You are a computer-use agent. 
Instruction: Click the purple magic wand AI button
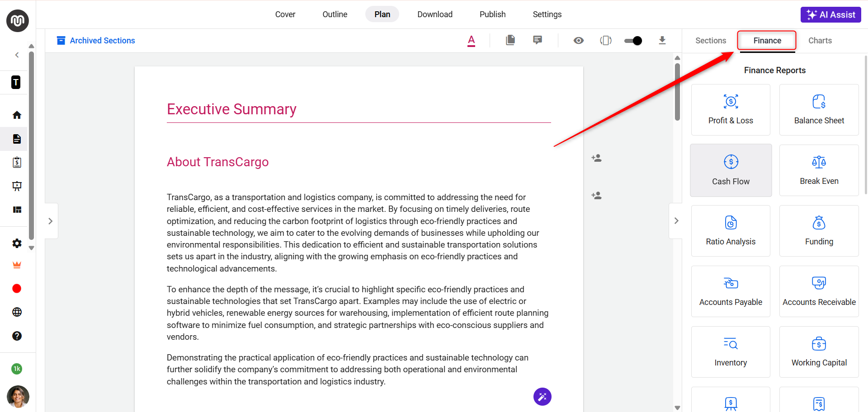pyautogui.click(x=542, y=397)
